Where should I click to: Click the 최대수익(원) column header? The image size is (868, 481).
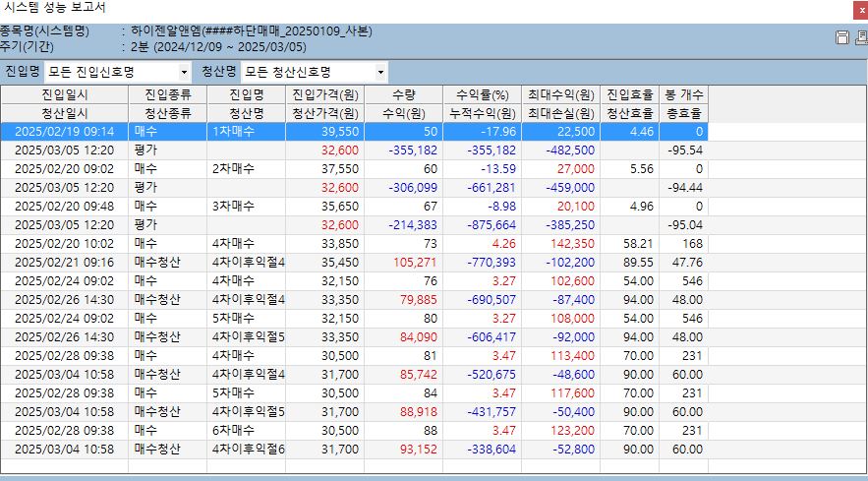coord(559,95)
